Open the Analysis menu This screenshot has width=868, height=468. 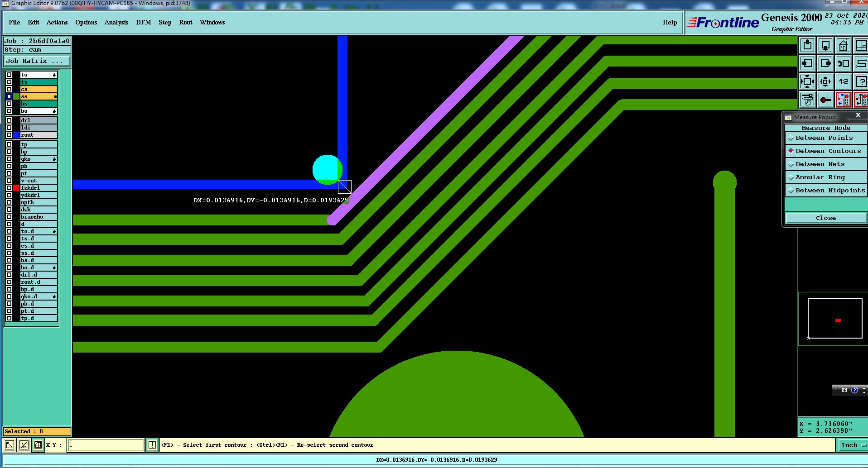tap(116, 22)
